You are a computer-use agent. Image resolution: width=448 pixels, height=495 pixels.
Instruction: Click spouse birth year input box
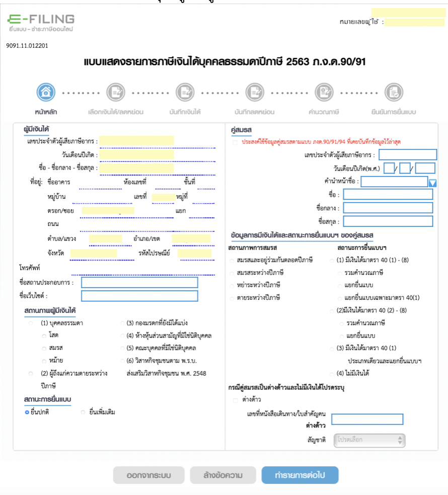[x=425, y=168]
